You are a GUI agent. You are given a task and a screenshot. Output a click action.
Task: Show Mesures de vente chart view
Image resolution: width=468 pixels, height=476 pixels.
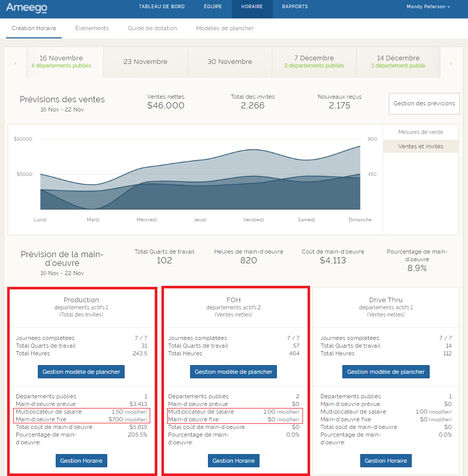420,132
